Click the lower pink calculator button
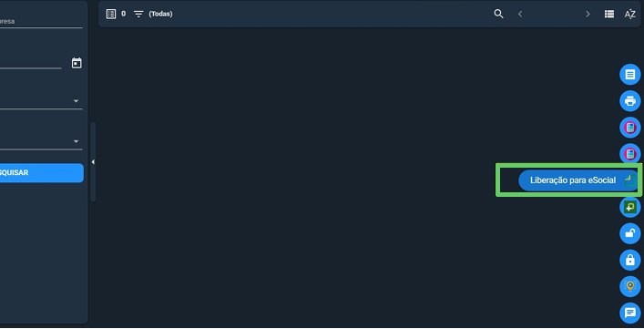 click(x=630, y=154)
